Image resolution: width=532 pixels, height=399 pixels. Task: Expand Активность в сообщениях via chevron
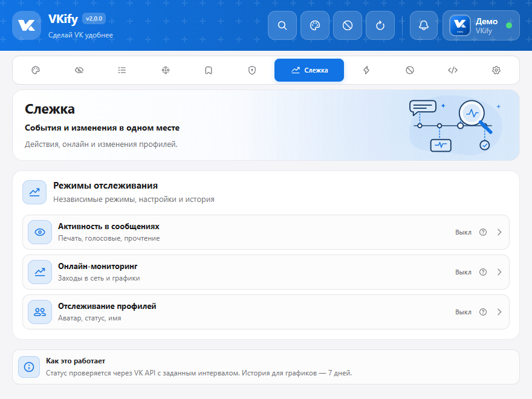tap(499, 232)
